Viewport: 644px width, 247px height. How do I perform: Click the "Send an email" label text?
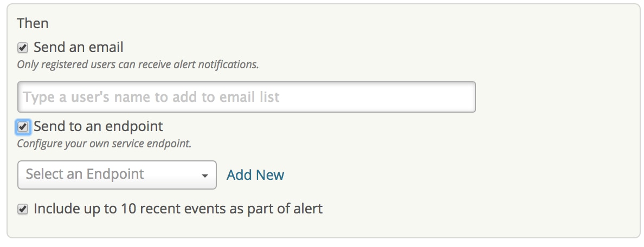click(78, 47)
